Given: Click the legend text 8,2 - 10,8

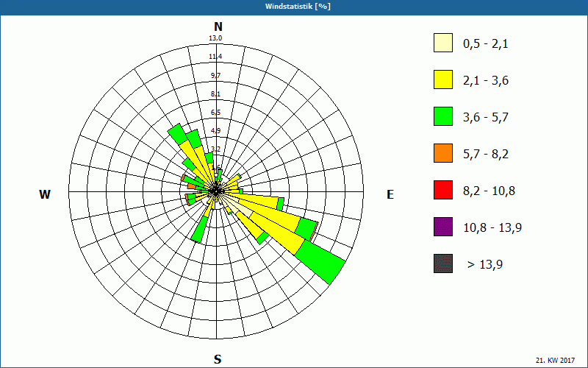Looking at the screenshot, I should (489, 191).
